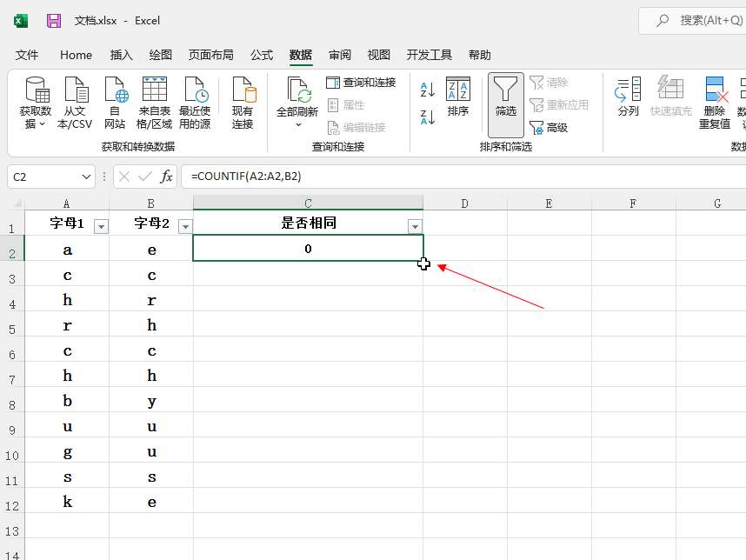Select column D header

pyautogui.click(x=465, y=203)
